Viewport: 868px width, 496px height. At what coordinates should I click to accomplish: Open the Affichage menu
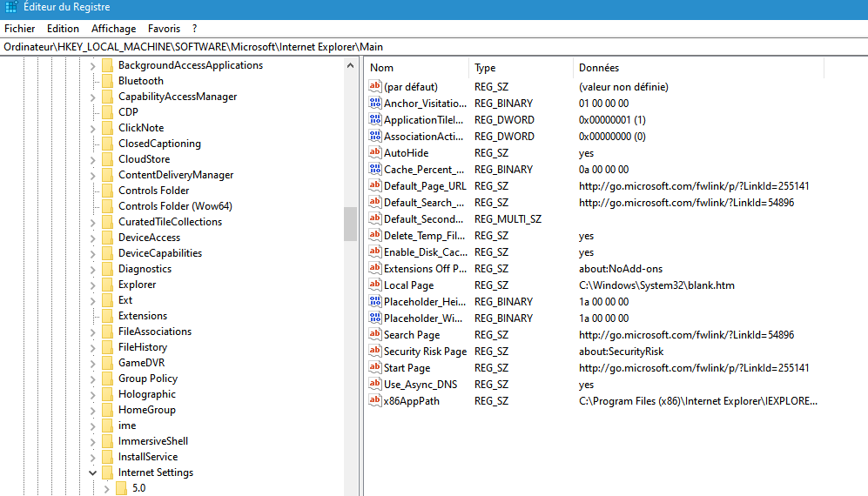[x=113, y=28]
